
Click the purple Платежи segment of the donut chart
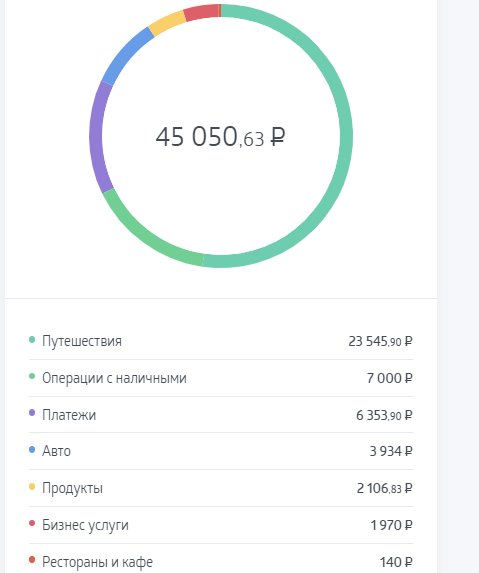97,137
